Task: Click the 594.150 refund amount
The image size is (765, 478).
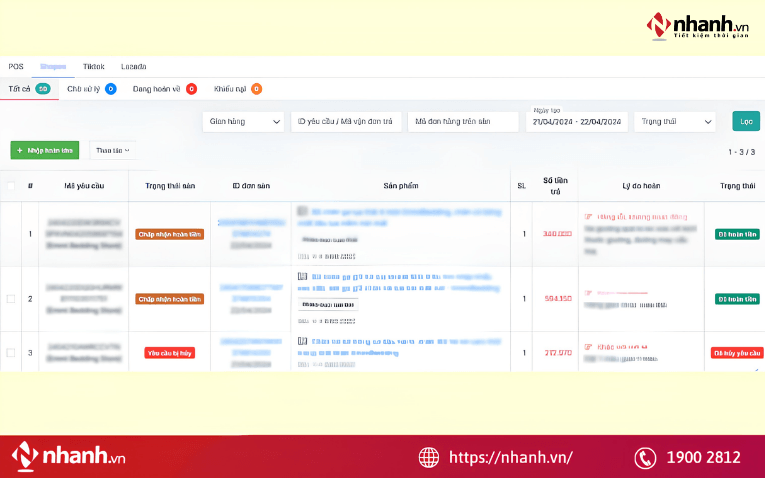Action: [558, 298]
